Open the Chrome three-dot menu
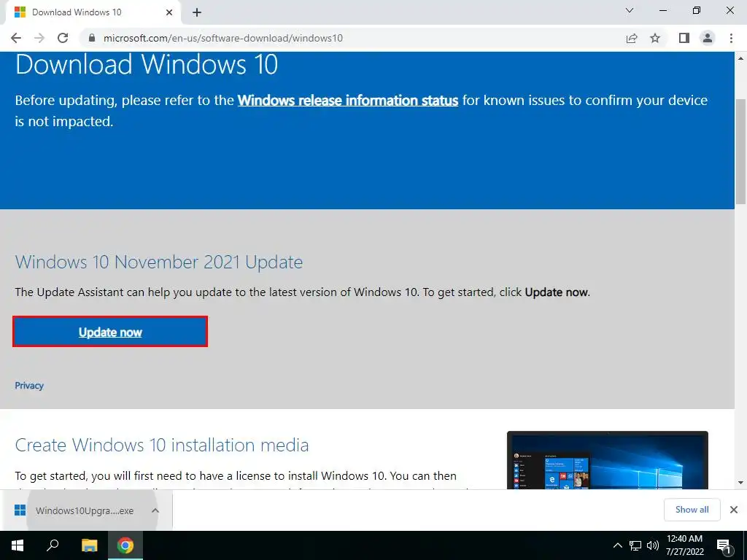This screenshot has width=747, height=560. (x=731, y=38)
